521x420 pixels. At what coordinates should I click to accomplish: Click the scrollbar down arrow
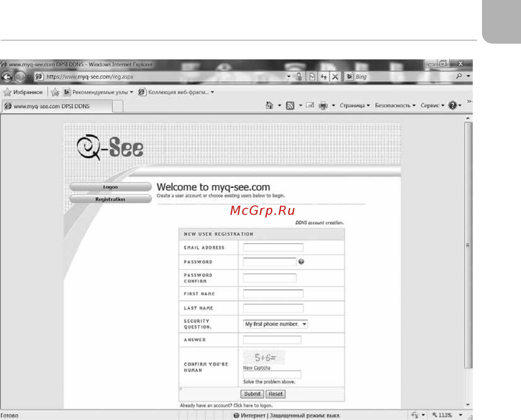click(468, 405)
